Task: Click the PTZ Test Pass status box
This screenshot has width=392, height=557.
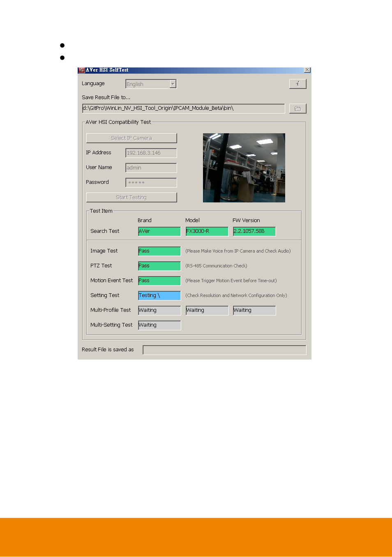Action: click(x=159, y=266)
